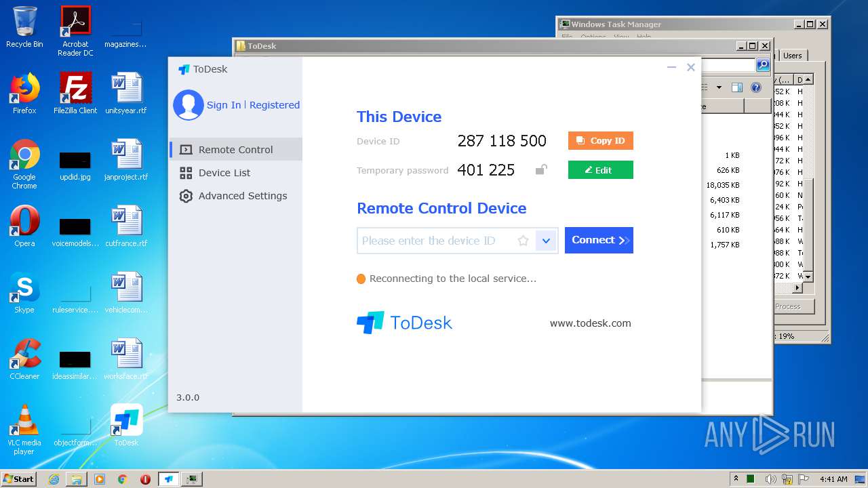
Task: Select updid.jpg desktop file
Action: click(75, 165)
